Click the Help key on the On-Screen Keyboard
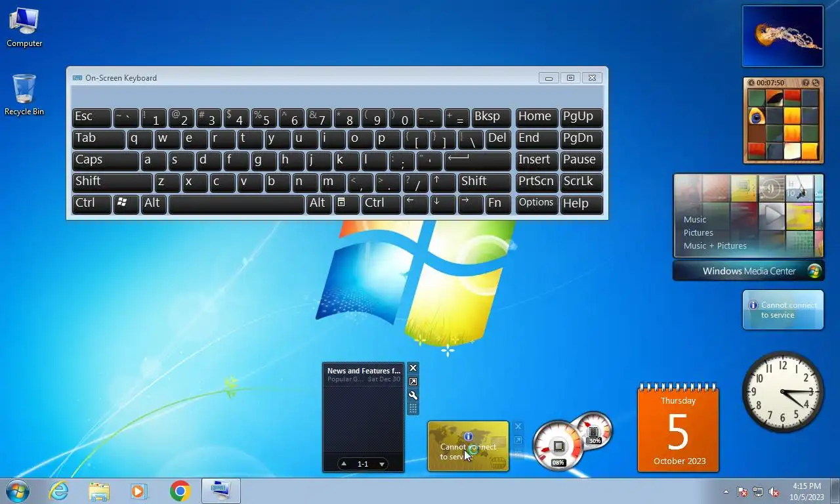 581,203
